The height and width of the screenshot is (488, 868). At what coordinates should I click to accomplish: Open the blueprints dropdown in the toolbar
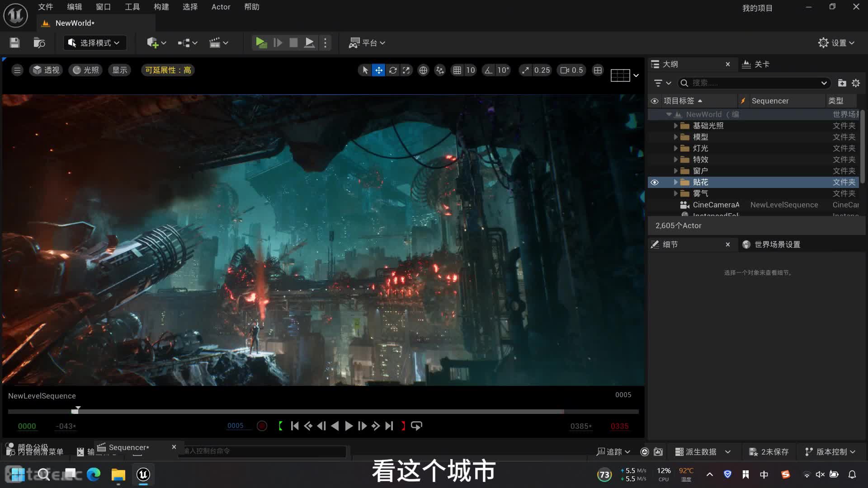[x=187, y=43]
